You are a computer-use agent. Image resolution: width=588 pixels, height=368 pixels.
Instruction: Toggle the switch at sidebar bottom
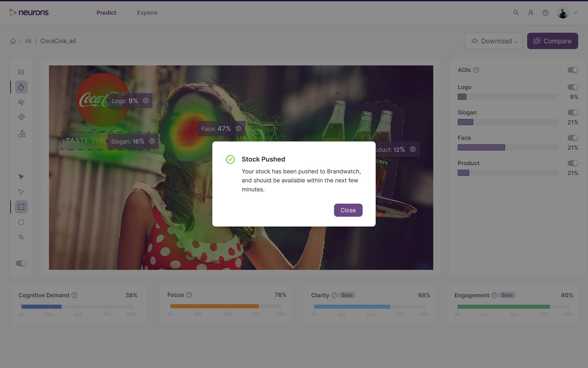[21, 263]
